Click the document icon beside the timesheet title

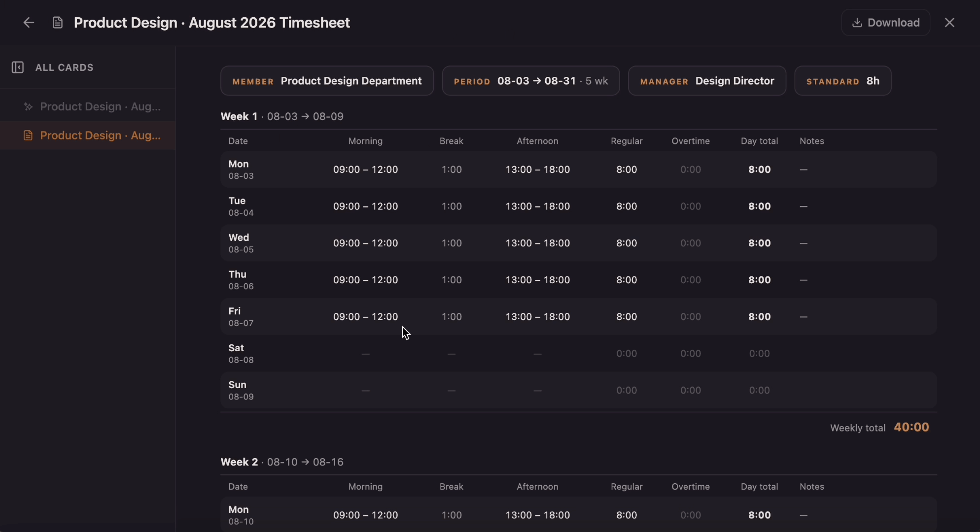[58, 23]
